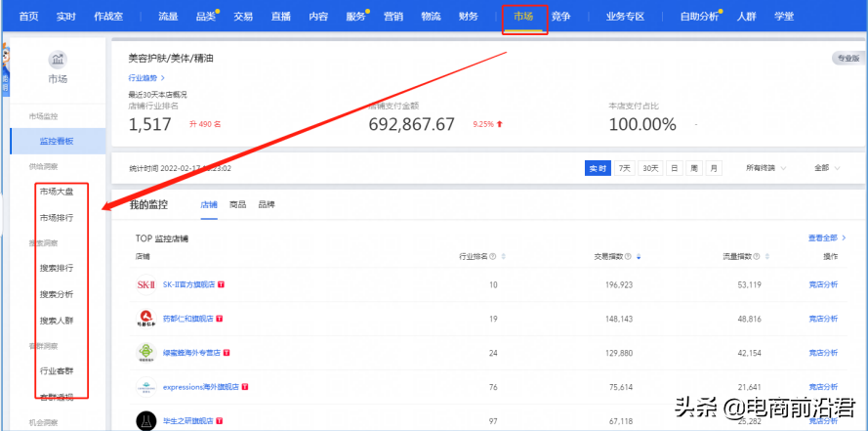The width and height of the screenshot is (868, 431).
Task: Open the 所有终端 dropdown
Action: pos(765,168)
